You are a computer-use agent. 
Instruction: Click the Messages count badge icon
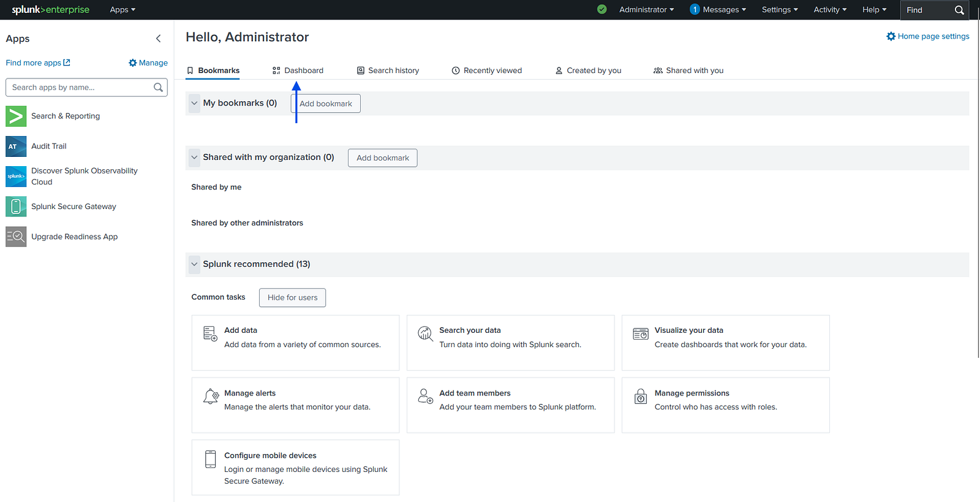[x=695, y=10]
